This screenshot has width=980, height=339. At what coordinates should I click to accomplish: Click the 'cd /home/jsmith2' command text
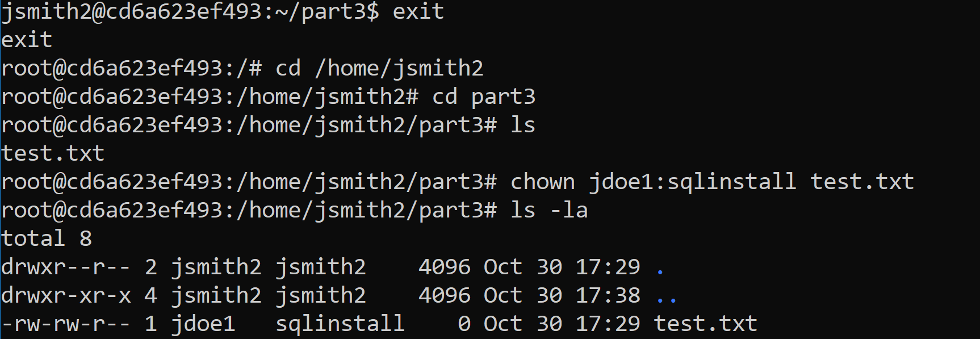379,68
